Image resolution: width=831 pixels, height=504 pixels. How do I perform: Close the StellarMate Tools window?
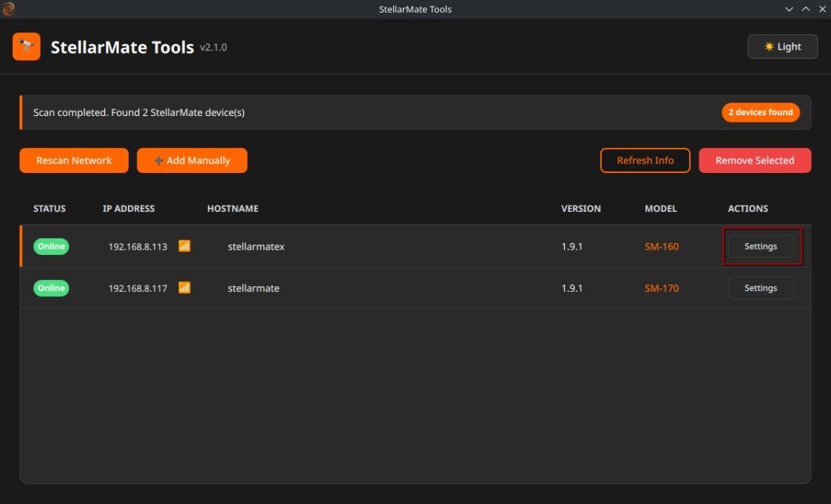click(x=822, y=9)
